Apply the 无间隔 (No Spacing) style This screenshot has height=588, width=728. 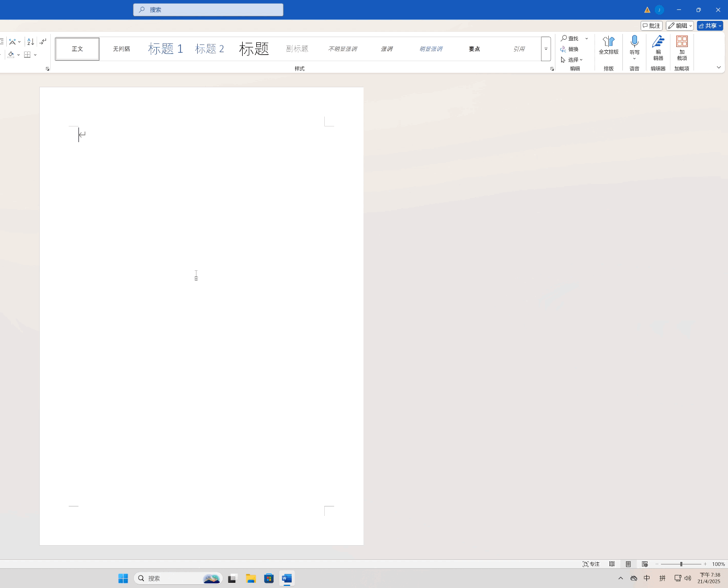pos(121,49)
